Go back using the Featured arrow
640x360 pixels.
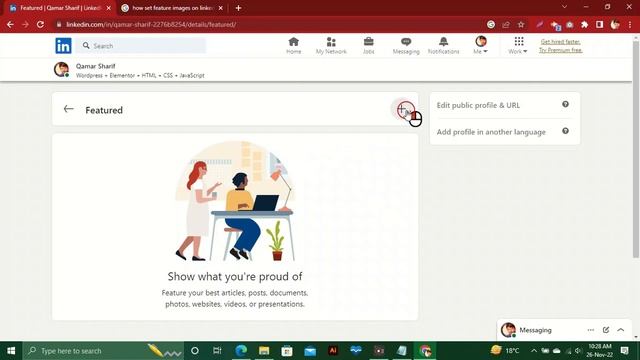69,109
